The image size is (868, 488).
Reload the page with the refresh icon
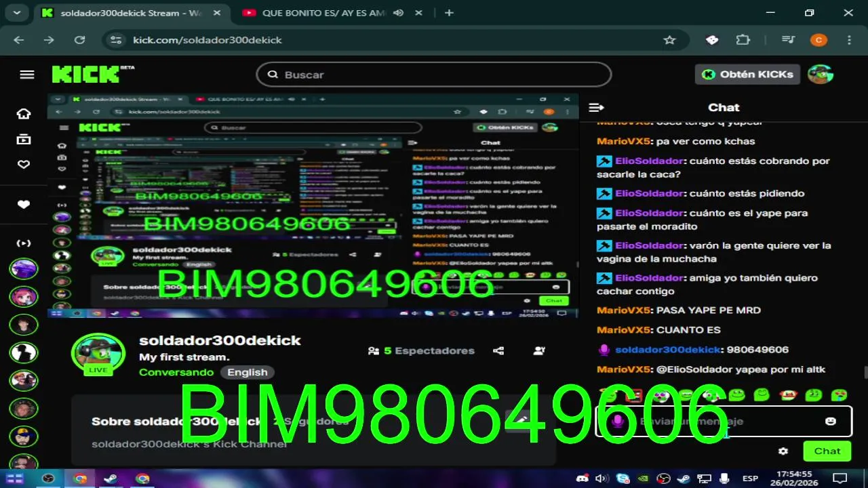[x=79, y=40]
